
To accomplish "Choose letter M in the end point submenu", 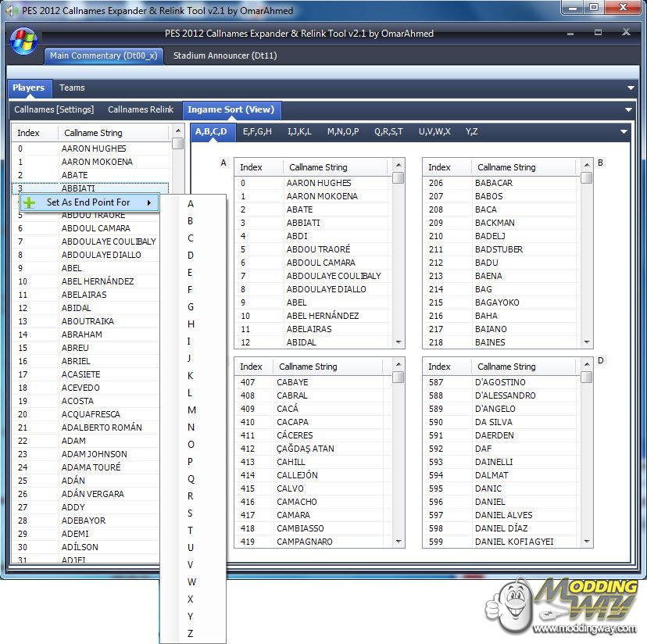I will pos(191,410).
